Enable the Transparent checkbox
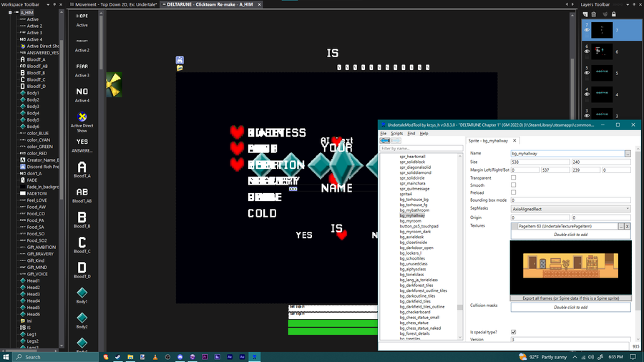 click(x=513, y=177)
